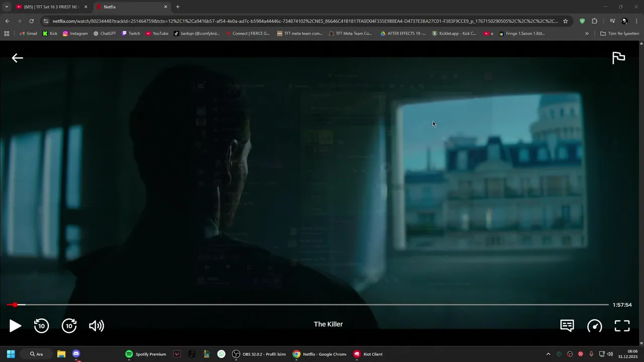Open playback speed control
The width and height of the screenshot is (644, 362).
[x=595, y=326]
